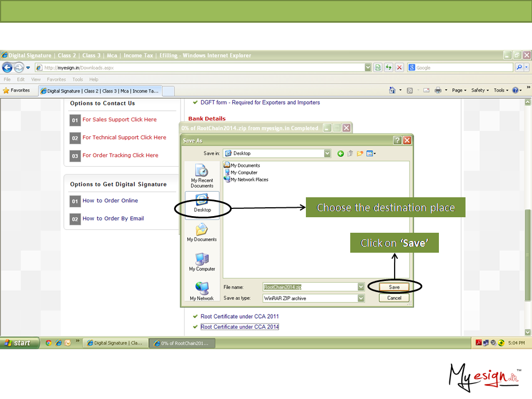The width and height of the screenshot is (532, 399).
Task: Open the Views menu icon in Save As
Action: pos(371,154)
